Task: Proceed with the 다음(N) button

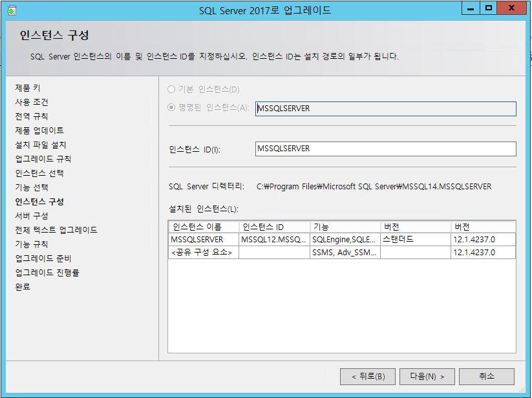Action: coord(427,376)
